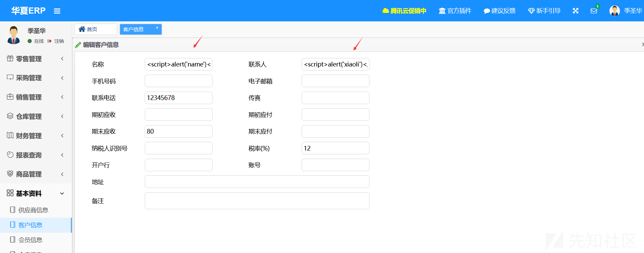This screenshot has width=644, height=253.
Task: Expand the 零售管理 menu
Action: [x=36, y=59]
